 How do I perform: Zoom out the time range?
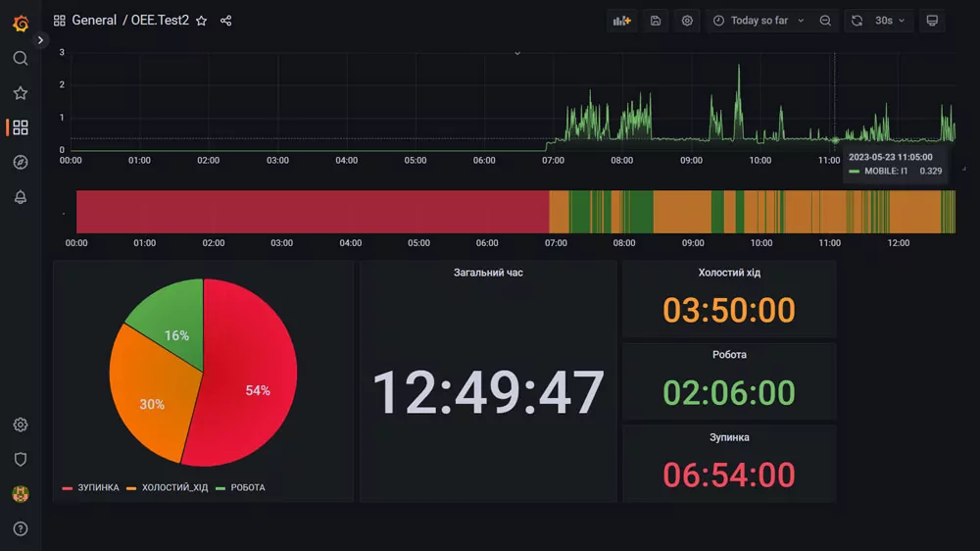coord(825,21)
